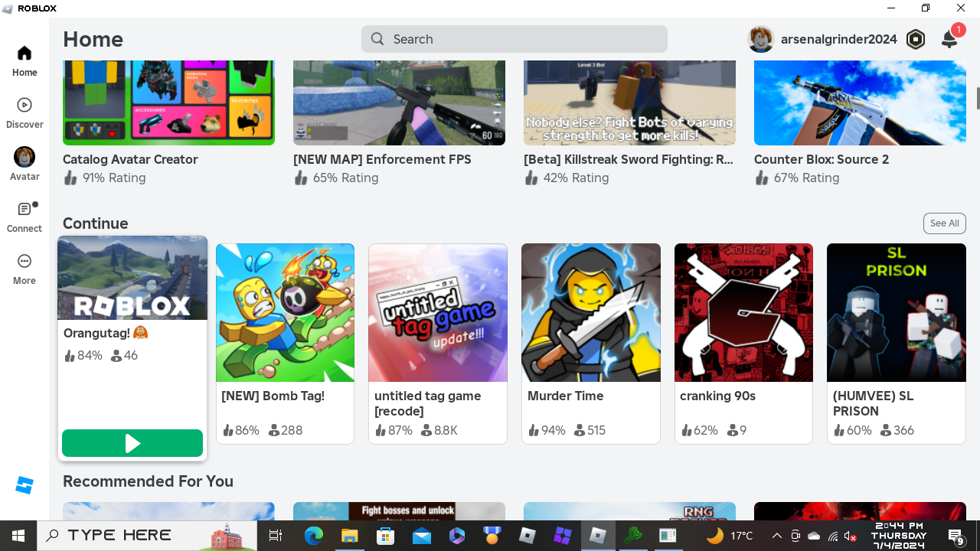The width and height of the screenshot is (980, 551).
Task: Click See All in Continue section
Action: [945, 223]
